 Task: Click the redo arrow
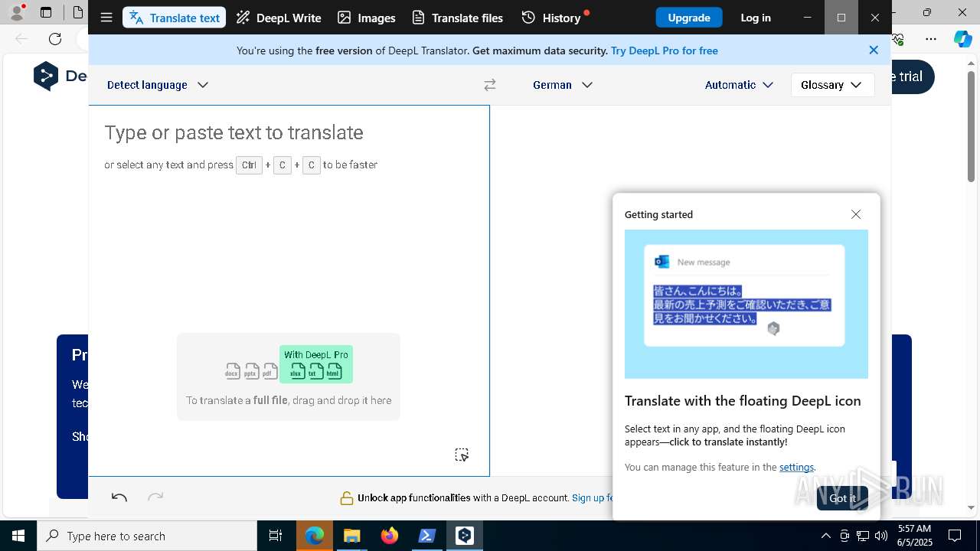pos(155,497)
